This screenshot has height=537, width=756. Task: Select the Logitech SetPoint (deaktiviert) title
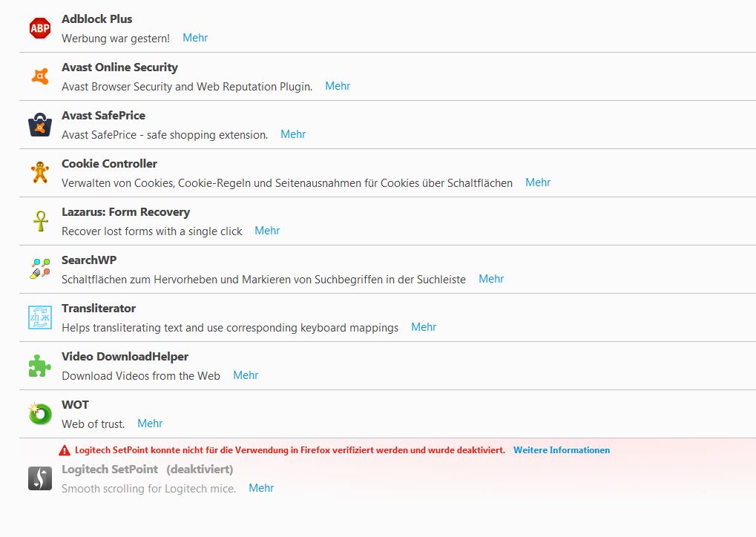[148, 470]
